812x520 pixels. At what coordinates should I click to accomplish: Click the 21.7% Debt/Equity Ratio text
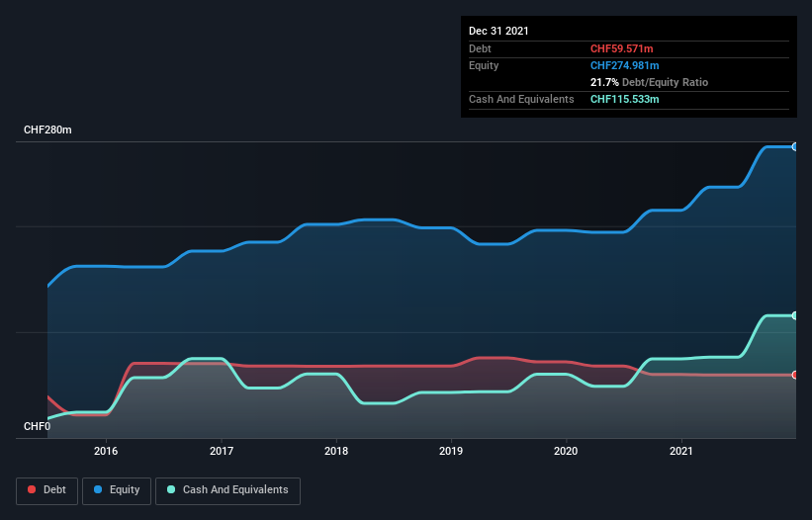tap(649, 82)
